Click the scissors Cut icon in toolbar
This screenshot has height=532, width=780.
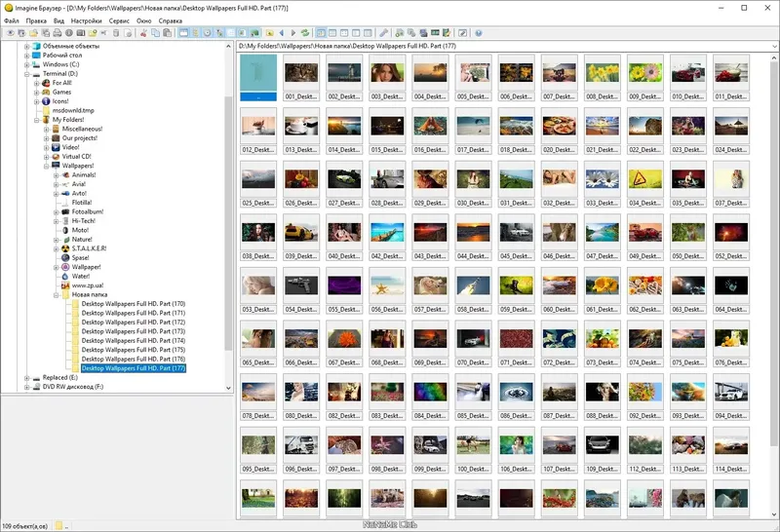pyautogui.click(x=143, y=33)
